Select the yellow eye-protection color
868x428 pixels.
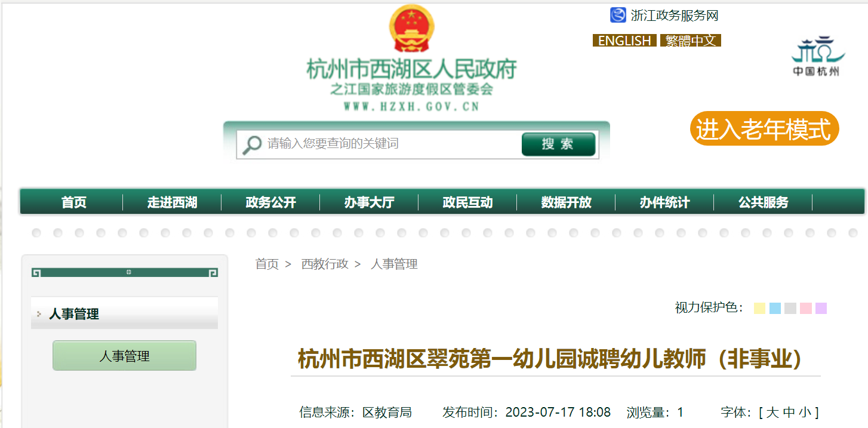[x=759, y=308]
